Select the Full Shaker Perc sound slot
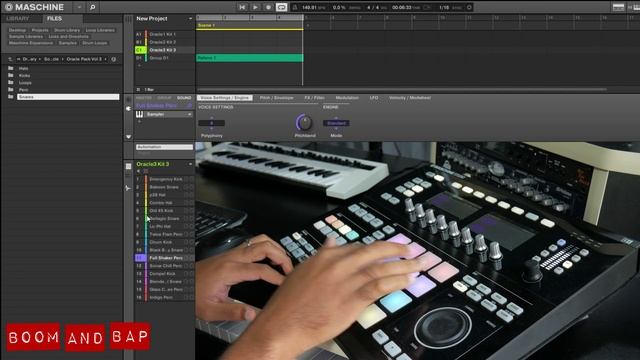Viewport: 640px width, 360px height. (x=164, y=258)
